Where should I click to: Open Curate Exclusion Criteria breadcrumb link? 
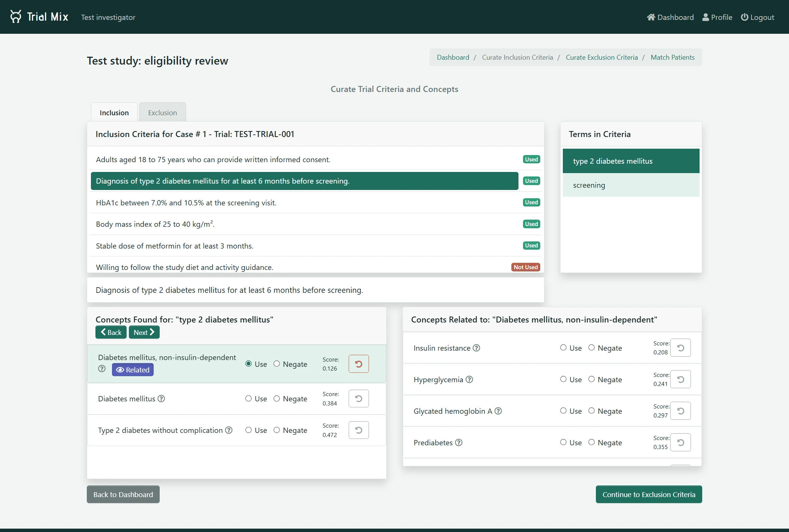pos(602,57)
